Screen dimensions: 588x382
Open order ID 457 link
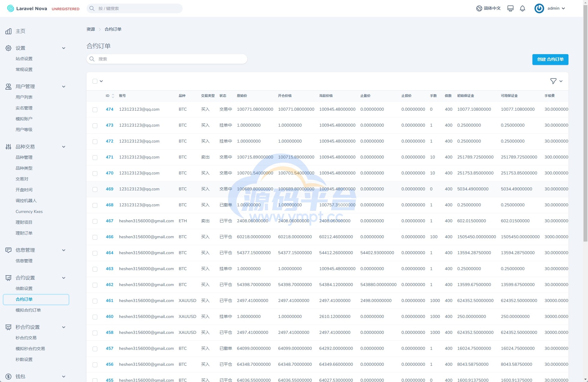point(109,349)
